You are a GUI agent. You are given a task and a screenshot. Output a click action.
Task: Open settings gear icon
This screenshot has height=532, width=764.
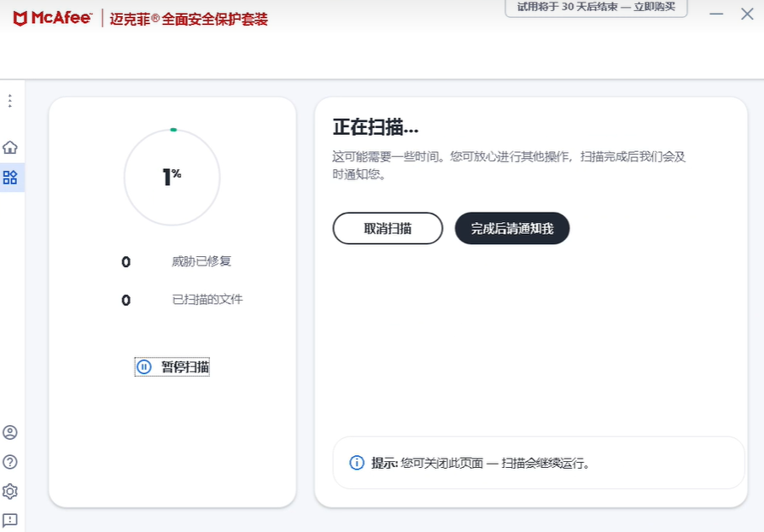click(9, 491)
